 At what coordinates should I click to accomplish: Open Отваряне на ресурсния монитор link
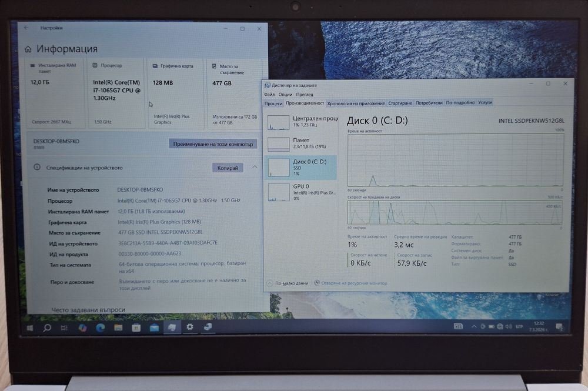point(351,283)
